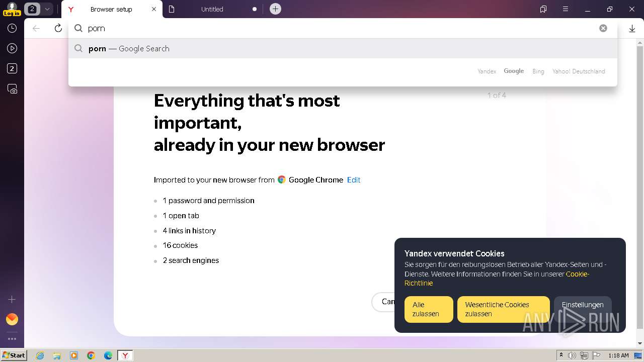
Task: Open the bookmarks panel icon
Action: pyautogui.click(x=543, y=9)
